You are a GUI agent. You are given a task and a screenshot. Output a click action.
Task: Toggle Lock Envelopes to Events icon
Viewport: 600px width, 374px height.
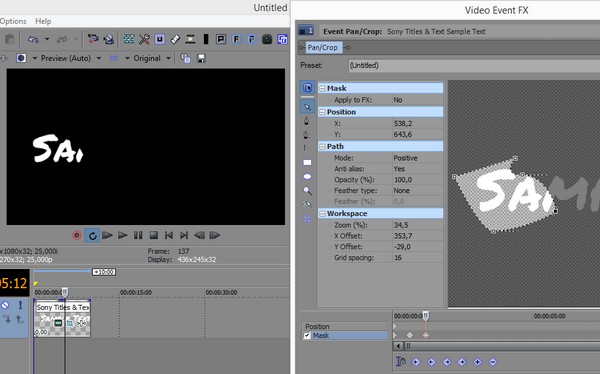pyautogui.click(x=160, y=39)
